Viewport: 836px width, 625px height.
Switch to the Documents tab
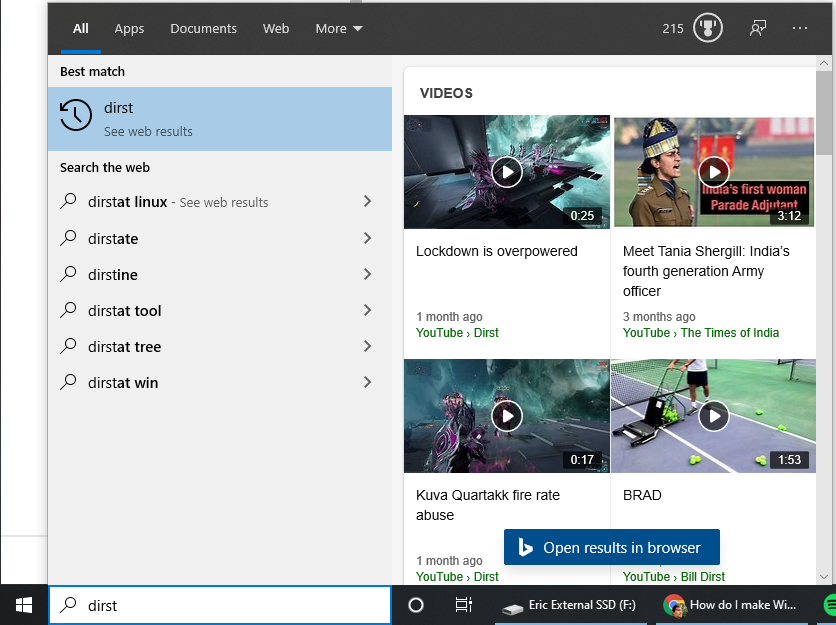click(x=203, y=28)
